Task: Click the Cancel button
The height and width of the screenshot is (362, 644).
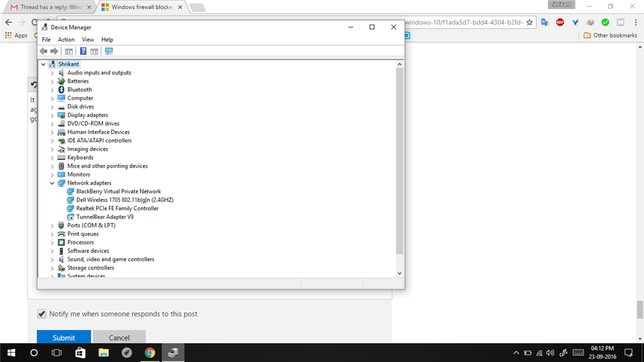Action: pos(119,337)
